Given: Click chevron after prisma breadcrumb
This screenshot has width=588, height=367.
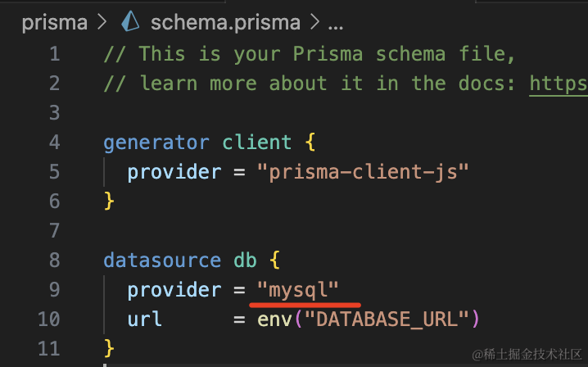Looking at the screenshot, I should click(102, 22).
